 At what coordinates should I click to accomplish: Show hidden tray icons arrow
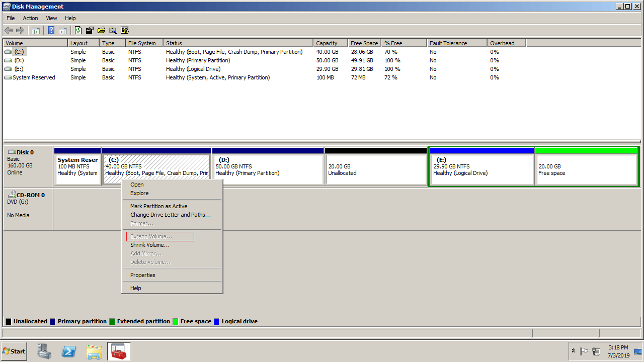pos(573,351)
